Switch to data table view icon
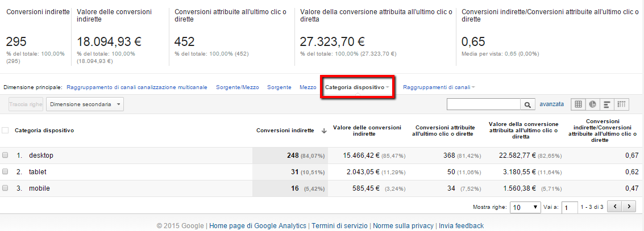Screen dimensions: 644x231 578,104
